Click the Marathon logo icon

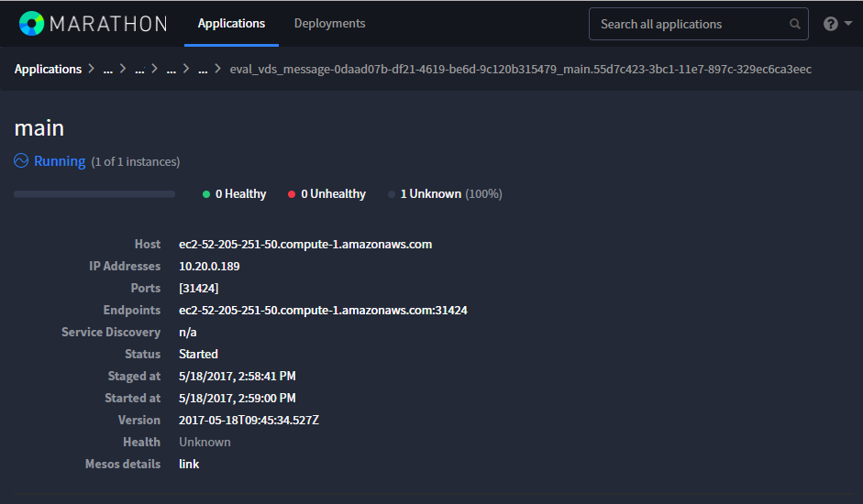pos(31,24)
